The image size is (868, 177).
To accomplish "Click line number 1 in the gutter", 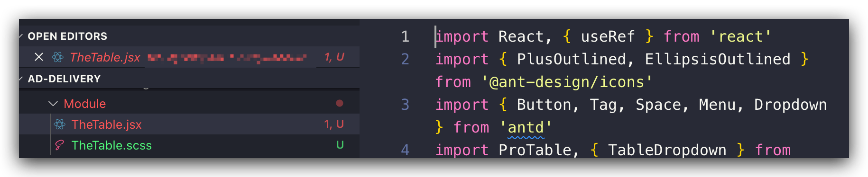I will coord(405,36).
